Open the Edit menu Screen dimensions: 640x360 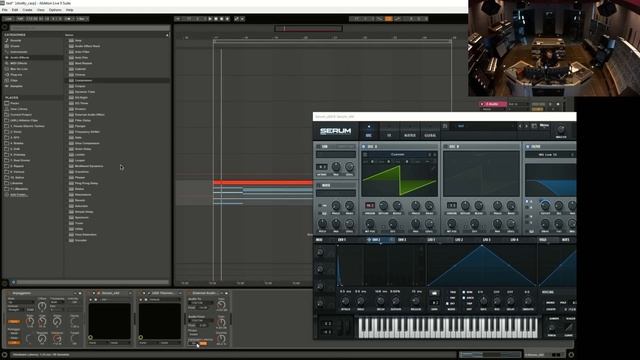click(x=15, y=10)
